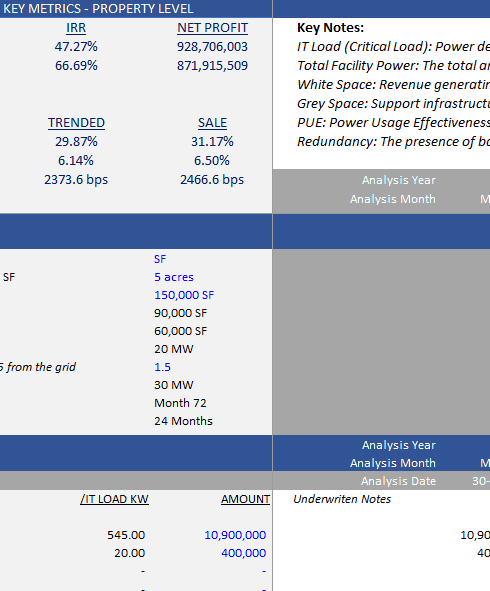Screen dimensions: 490x591
Task: Select net profit value 871,915,509
Action: click(x=213, y=66)
